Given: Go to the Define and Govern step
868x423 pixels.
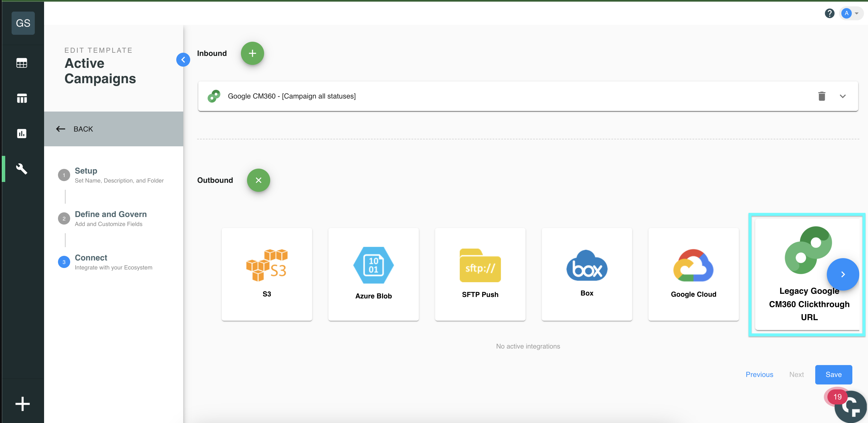Looking at the screenshot, I should point(110,214).
